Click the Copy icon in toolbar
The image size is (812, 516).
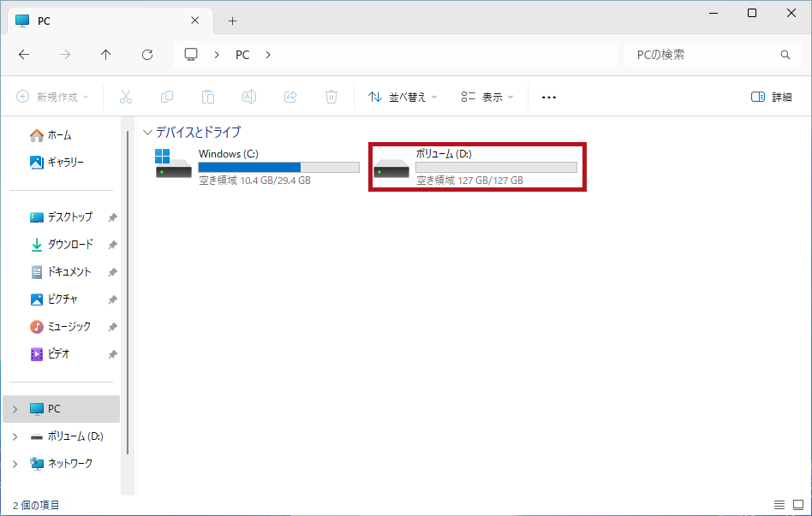click(167, 97)
